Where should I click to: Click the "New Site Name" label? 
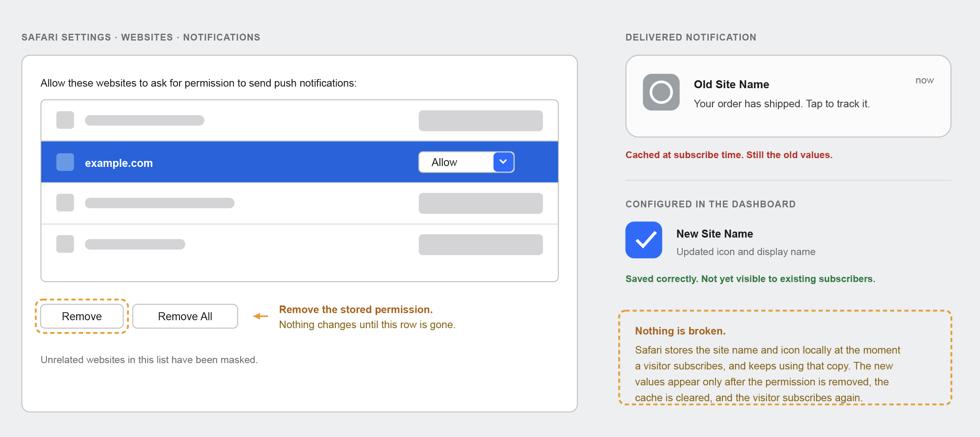(715, 234)
